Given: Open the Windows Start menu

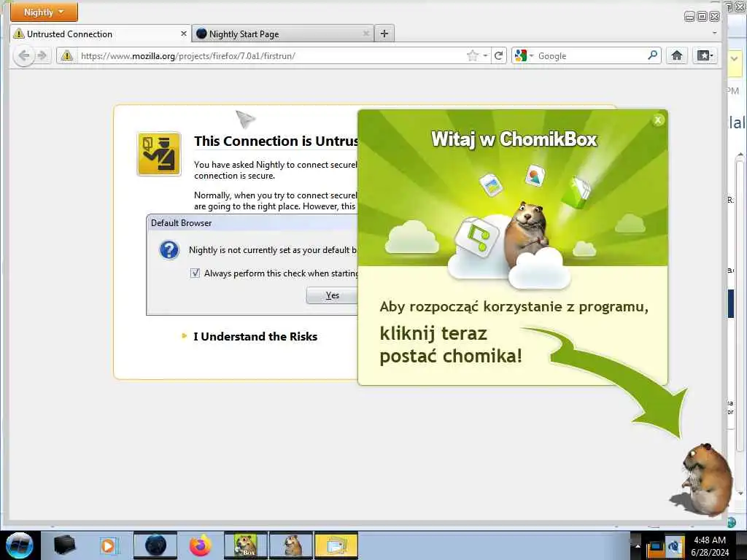Looking at the screenshot, I should click(x=19, y=545).
